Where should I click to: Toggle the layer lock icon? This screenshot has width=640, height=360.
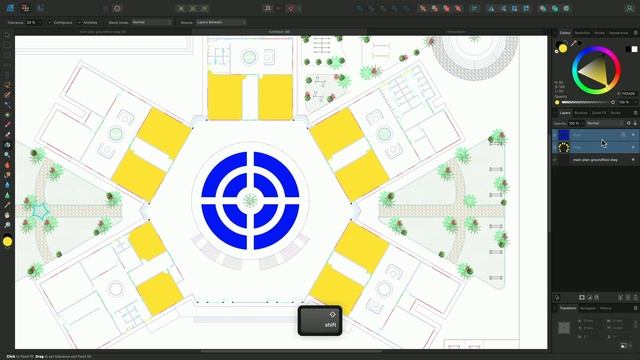pyautogui.click(x=635, y=123)
